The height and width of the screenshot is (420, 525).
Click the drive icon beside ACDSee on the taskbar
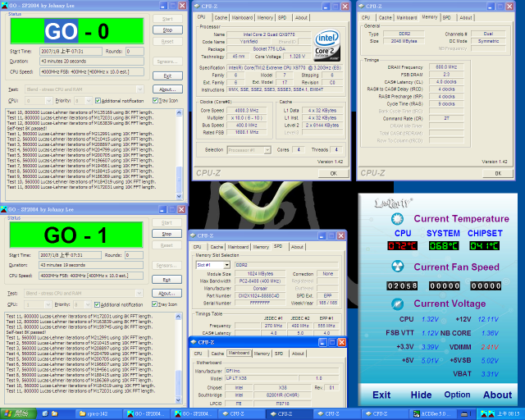click(x=464, y=414)
